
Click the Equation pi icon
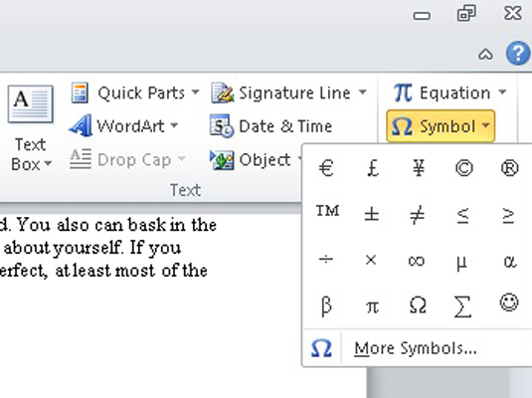(403, 93)
